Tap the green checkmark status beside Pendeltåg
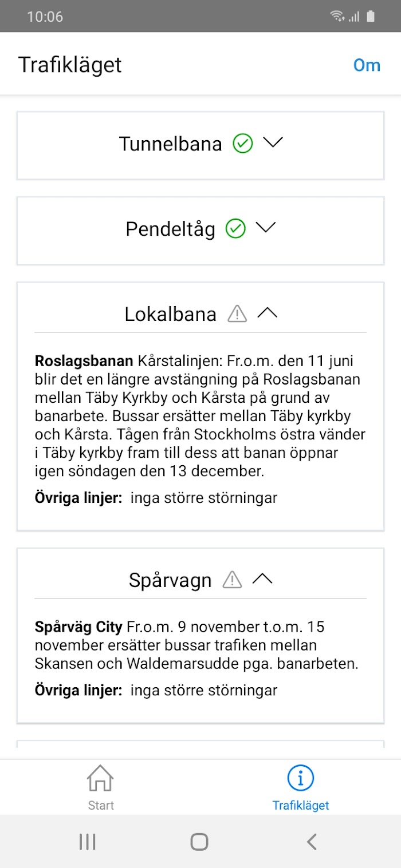Screen dimensions: 401x868 point(235,229)
